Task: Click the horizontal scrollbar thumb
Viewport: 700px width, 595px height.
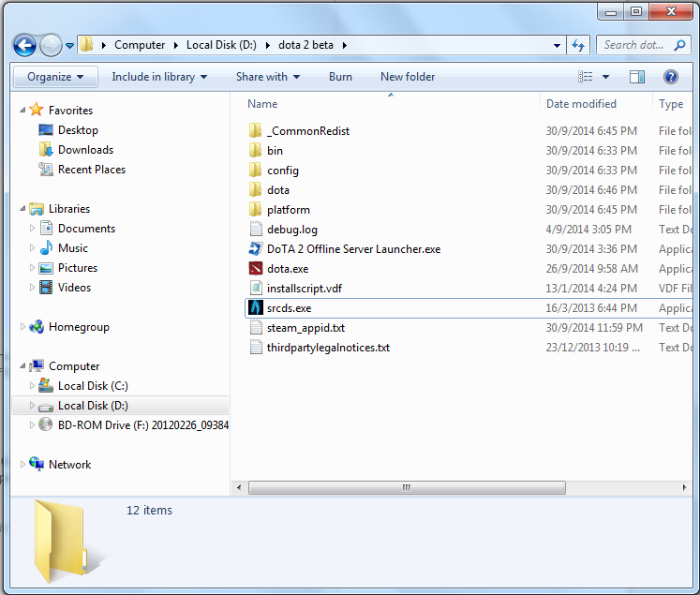Action: coord(407,487)
